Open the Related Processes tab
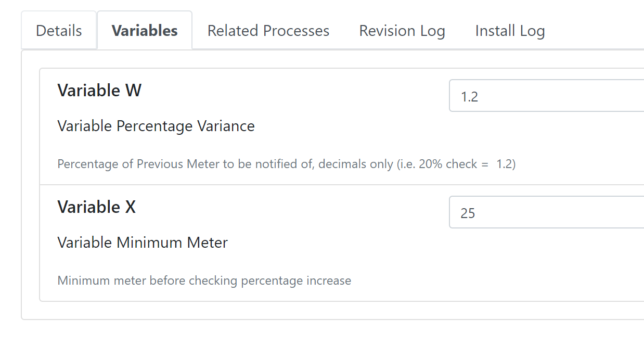The width and height of the screenshot is (644, 344). (x=268, y=31)
